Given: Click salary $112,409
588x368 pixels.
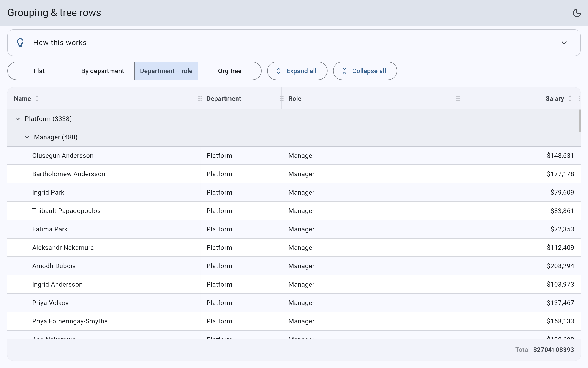Looking at the screenshot, I should [x=560, y=247].
